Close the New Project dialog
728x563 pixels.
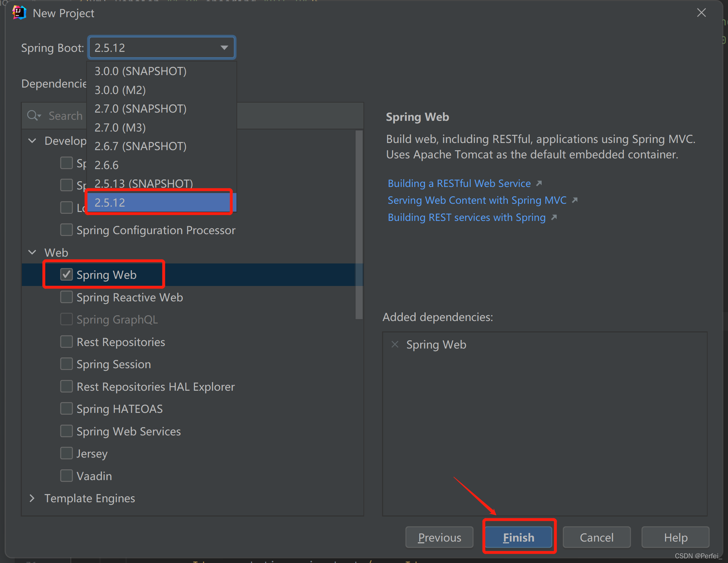tap(701, 13)
